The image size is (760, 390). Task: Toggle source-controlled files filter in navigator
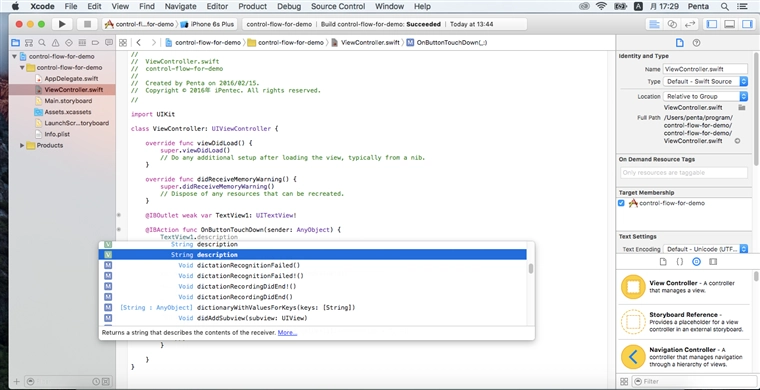tap(106, 382)
